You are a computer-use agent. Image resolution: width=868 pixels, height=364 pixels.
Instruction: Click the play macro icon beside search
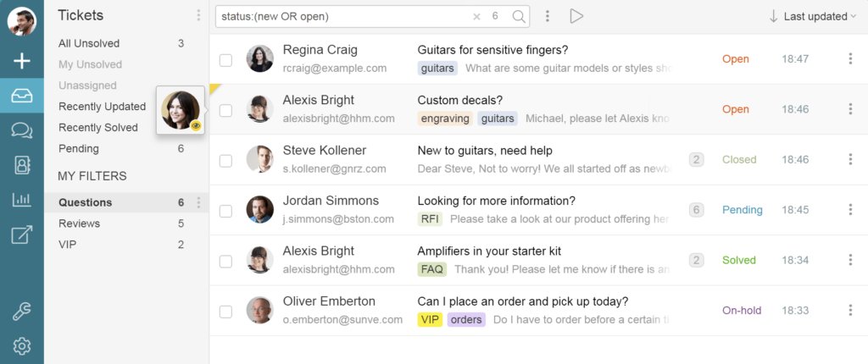click(x=576, y=16)
